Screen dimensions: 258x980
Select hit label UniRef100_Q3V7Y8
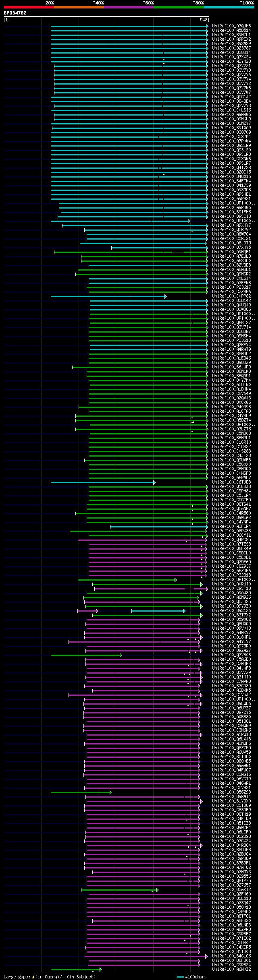(231, 70)
